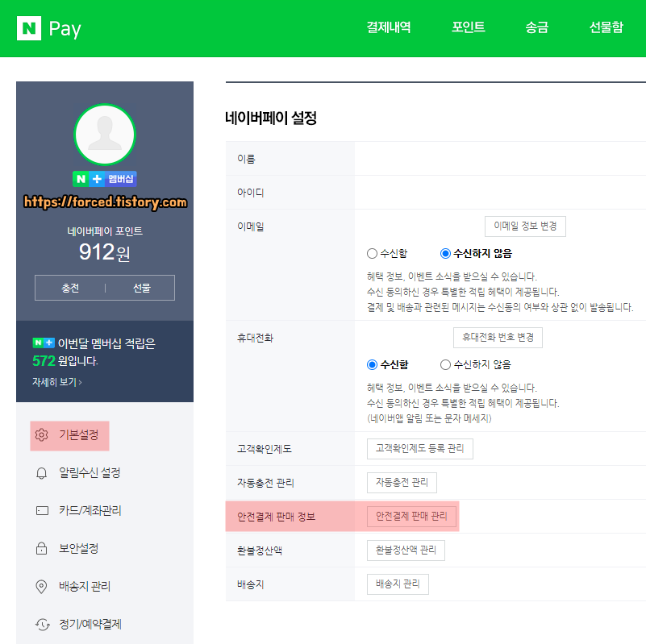This screenshot has width=646, height=644.
Task: Click 이메일 정보 변경 button
Action: pyautogui.click(x=525, y=226)
